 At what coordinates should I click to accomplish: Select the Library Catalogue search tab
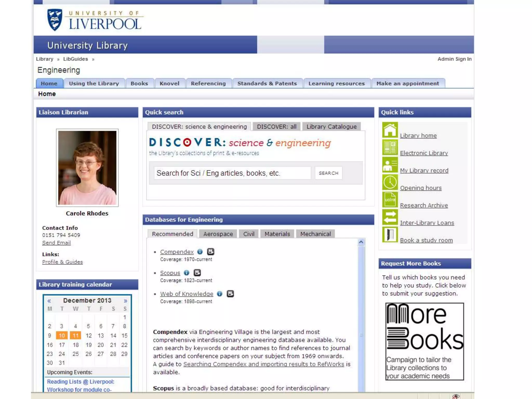[331, 127]
